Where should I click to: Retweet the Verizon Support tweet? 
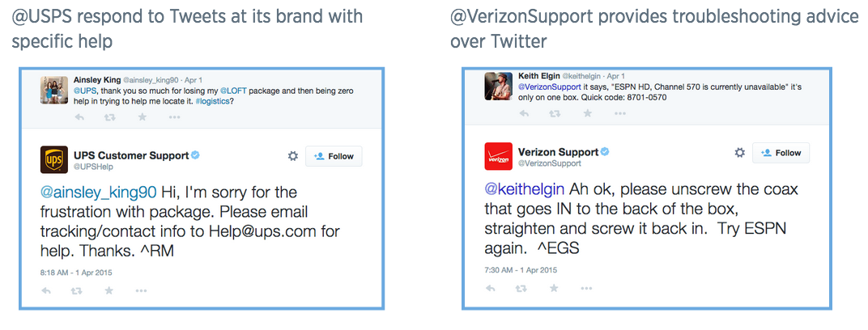click(521, 288)
